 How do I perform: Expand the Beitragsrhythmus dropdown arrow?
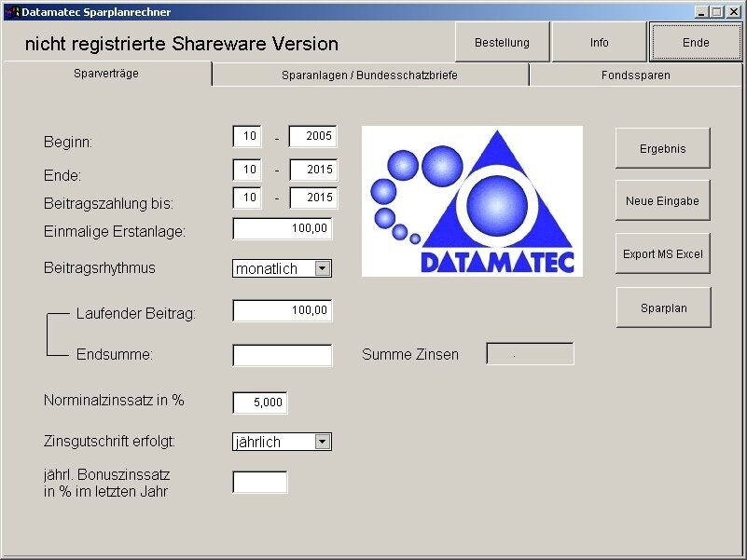pos(323,268)
